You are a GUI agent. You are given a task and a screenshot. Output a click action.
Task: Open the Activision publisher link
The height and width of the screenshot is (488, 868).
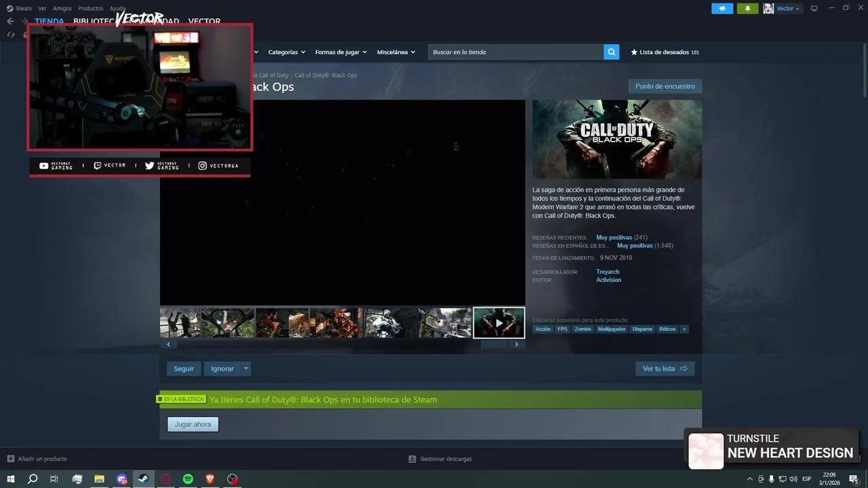(x=608, y=280)
